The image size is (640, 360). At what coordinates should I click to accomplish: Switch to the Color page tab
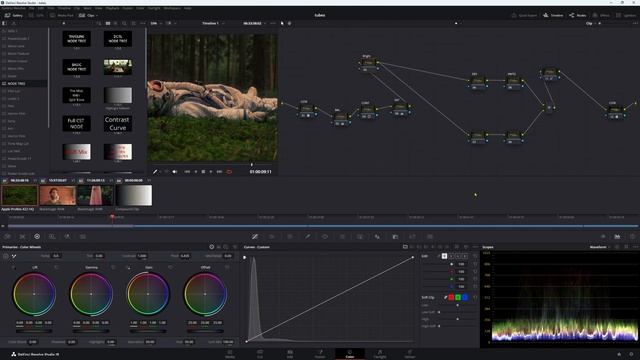(x=350, y=354)
